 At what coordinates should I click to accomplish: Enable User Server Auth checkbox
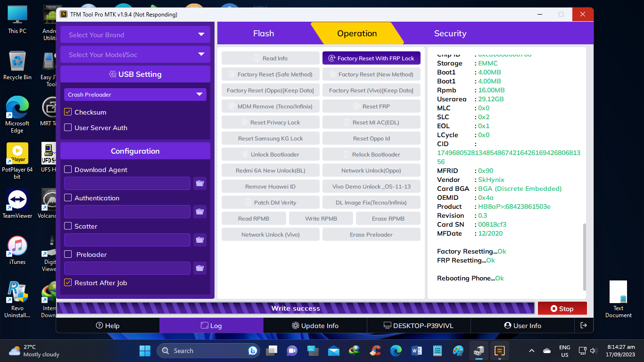68,128
